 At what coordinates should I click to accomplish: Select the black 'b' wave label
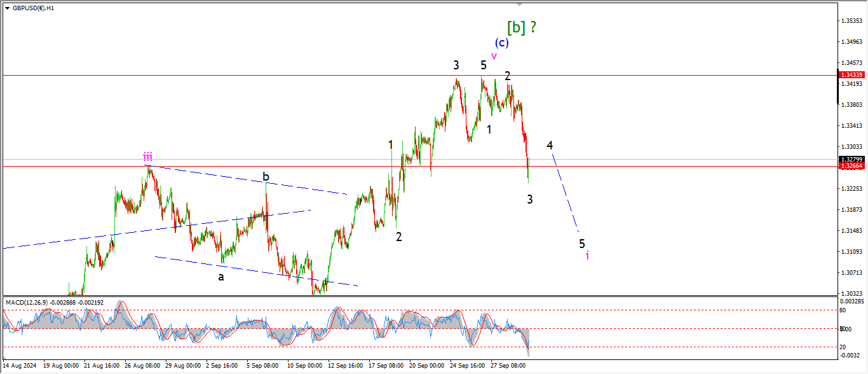point(267,176)
